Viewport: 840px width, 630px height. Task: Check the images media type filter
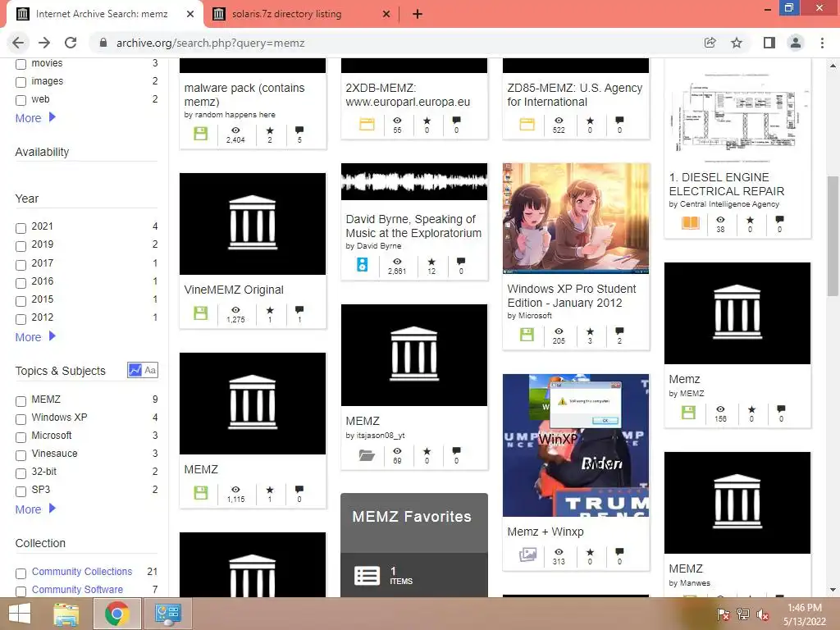[21, 82]
